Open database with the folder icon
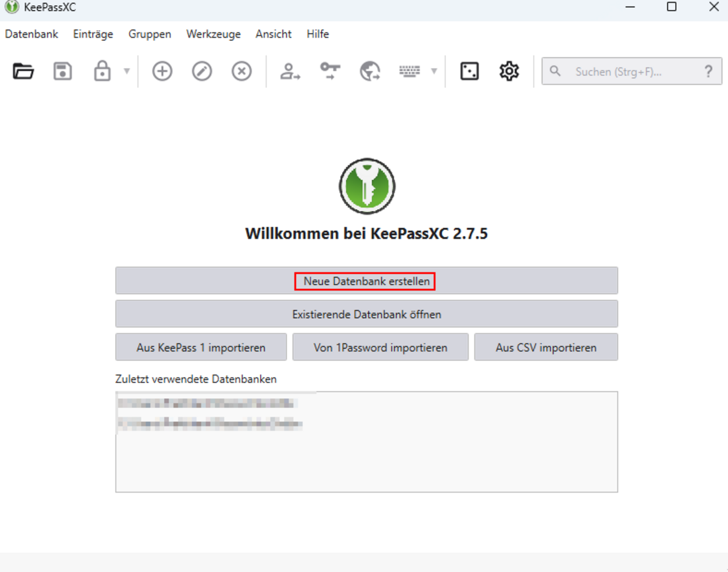Viewport: 728px width, 572px height. click(23, 71)
